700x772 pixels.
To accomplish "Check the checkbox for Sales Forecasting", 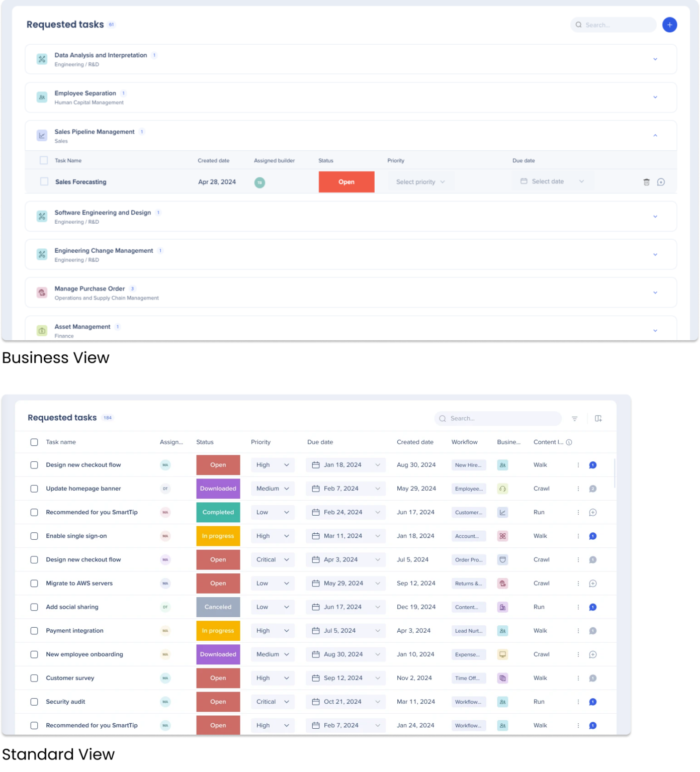I will [44, 181].
